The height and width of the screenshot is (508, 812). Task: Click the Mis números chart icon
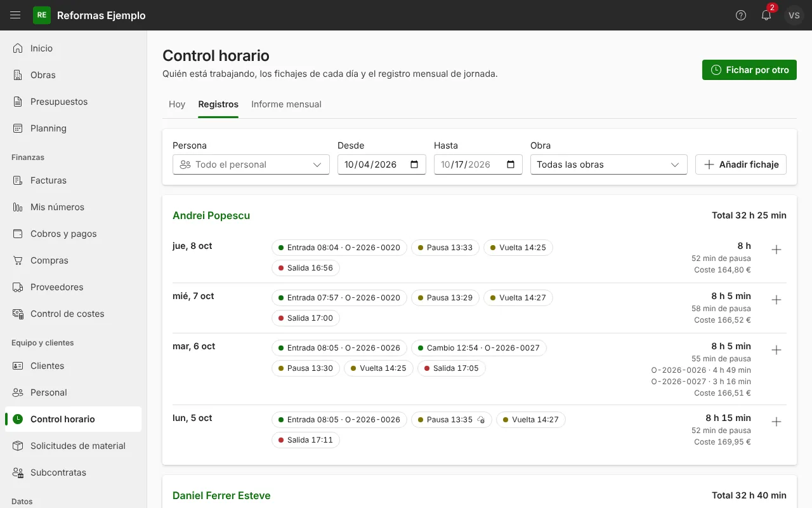(x=18, y=207)
